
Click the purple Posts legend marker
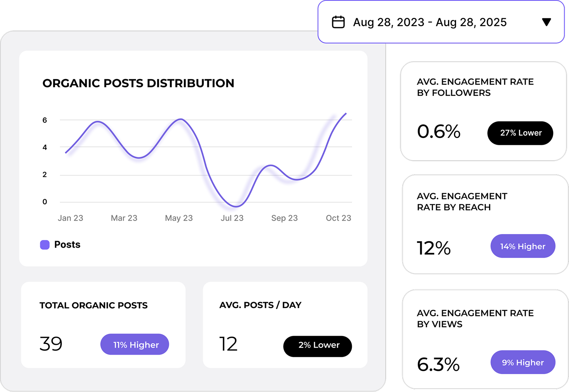44,245
